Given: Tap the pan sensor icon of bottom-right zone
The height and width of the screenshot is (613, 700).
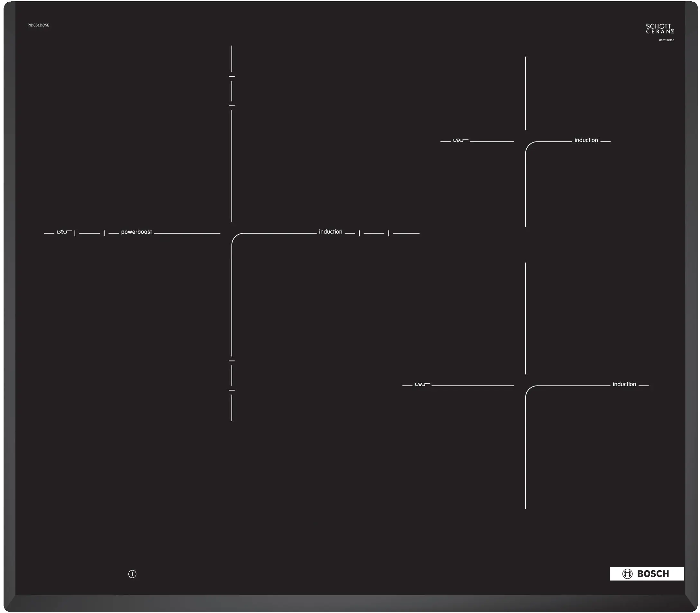Looking at the screenshot, I should coord(422,385).
